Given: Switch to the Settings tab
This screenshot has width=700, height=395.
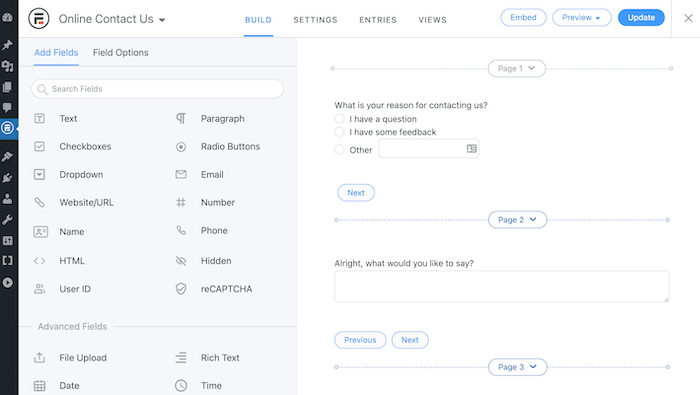Looking at the screenshot, I should click(315, 20).
